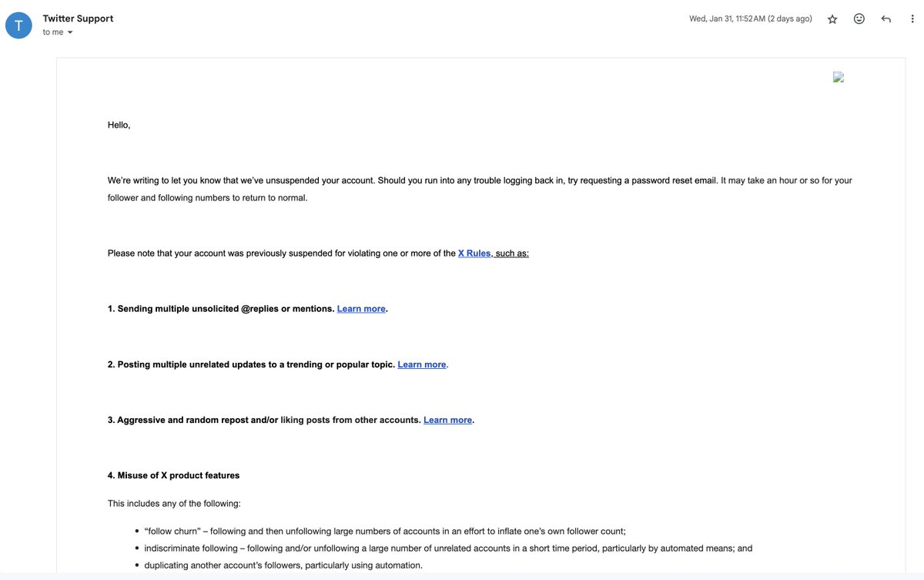Click the timestamp Wed, Jan 31, 11:52 AM
The image size is (924, 580).
point(751,18)
